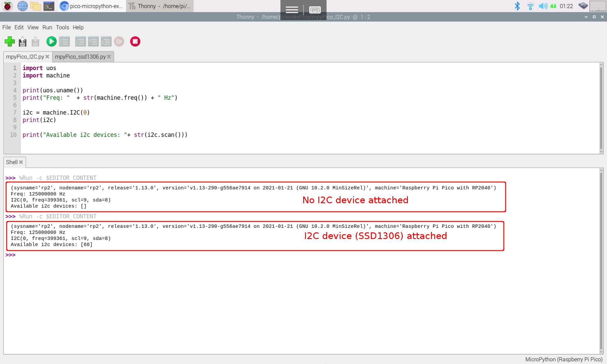The height and width of the screenshot is (364, 607).
Task: Click the shell vertical scrollbar
Action: [x=601, y=261]
